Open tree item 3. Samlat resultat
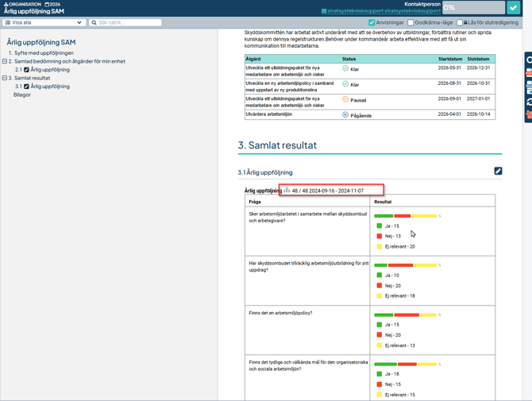Viewport: 532px width, 401px height. point(29,78)
